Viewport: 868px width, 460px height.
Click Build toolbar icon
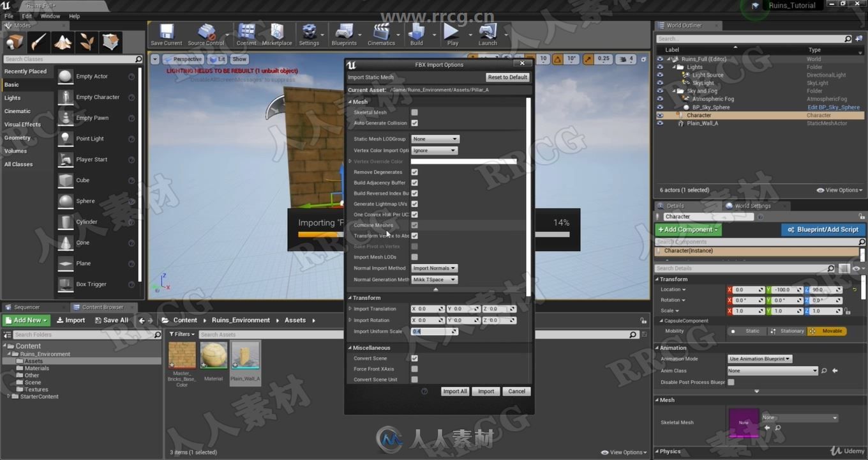tap(417, 34)
